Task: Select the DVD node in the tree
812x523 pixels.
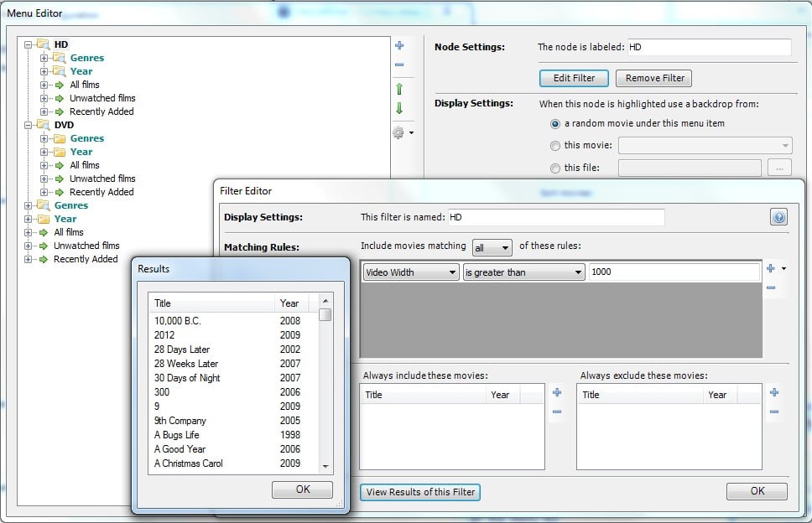Action: pyautogui.click(x=64, y=125)
